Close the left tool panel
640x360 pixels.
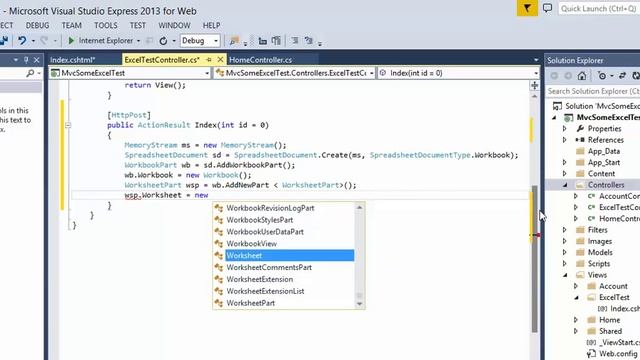tap(37, 60)
